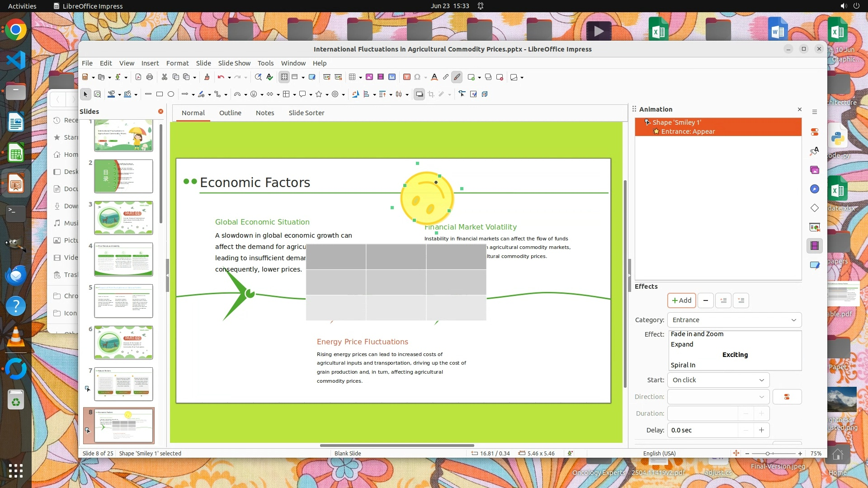Toggle Show Draw Functions highlighter button
868x488 pixels.
coord(457,77)
